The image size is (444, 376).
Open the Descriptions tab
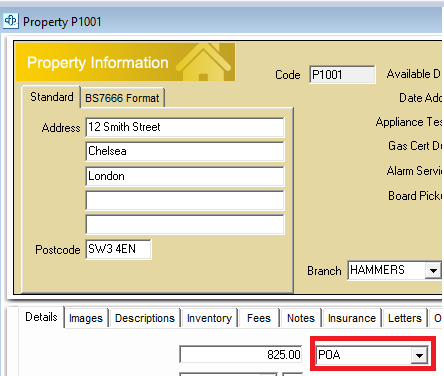[x=145, y=318]
